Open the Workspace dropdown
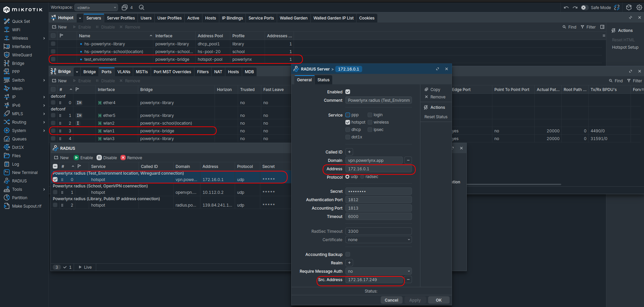The image size is (644, 307). (97, 7)
